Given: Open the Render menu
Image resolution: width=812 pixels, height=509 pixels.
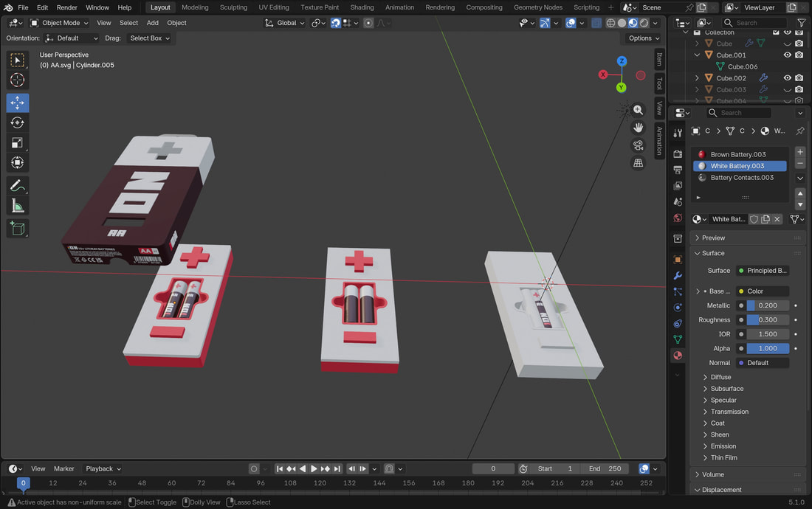Looking at the screenshot, I should tap(67, 7).
